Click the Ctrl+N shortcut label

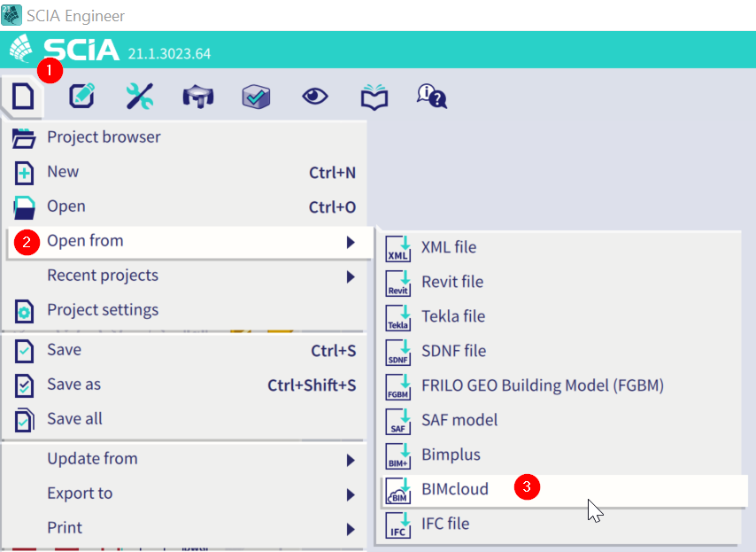332,173
